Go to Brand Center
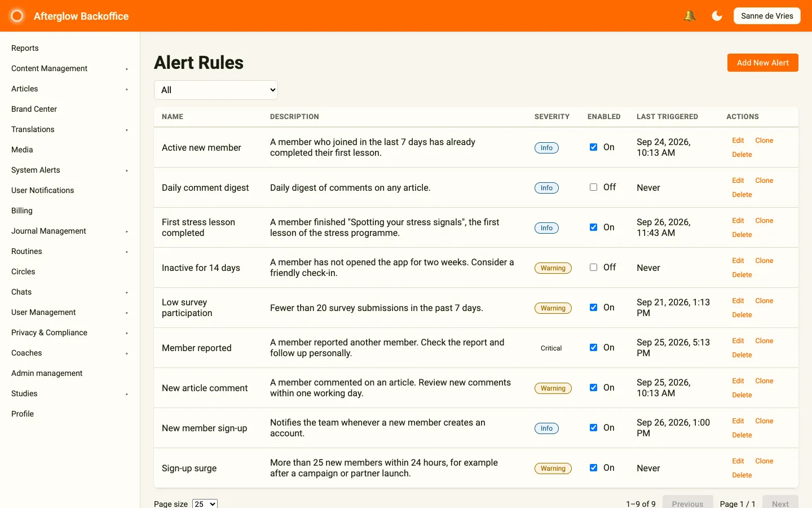812x508 pixels. click(x=34, y=109)
